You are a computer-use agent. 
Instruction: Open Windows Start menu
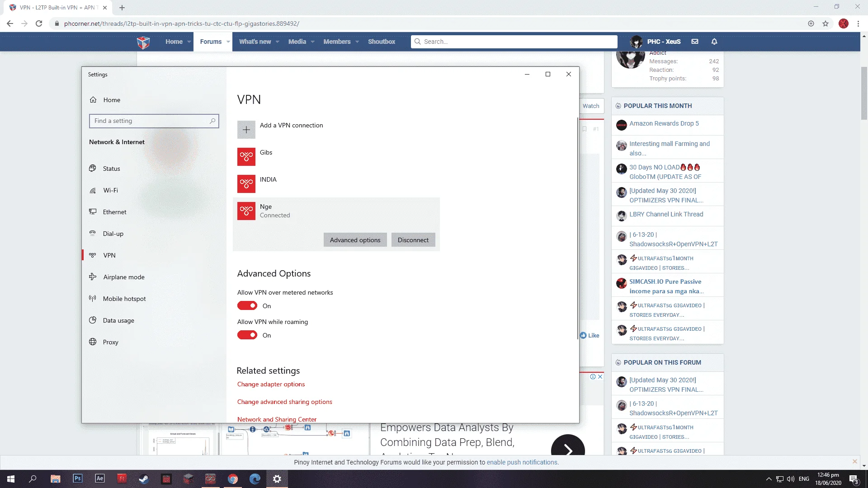point(11,479)
